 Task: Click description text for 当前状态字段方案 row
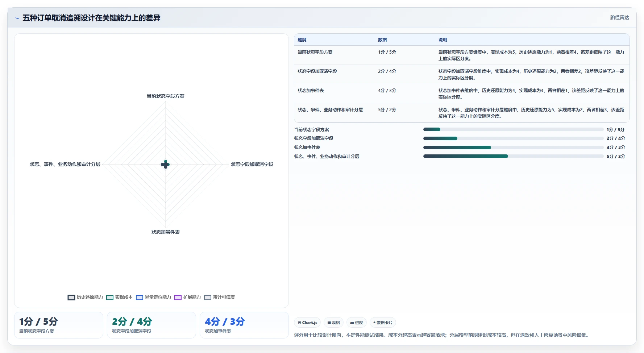(531, 55)
